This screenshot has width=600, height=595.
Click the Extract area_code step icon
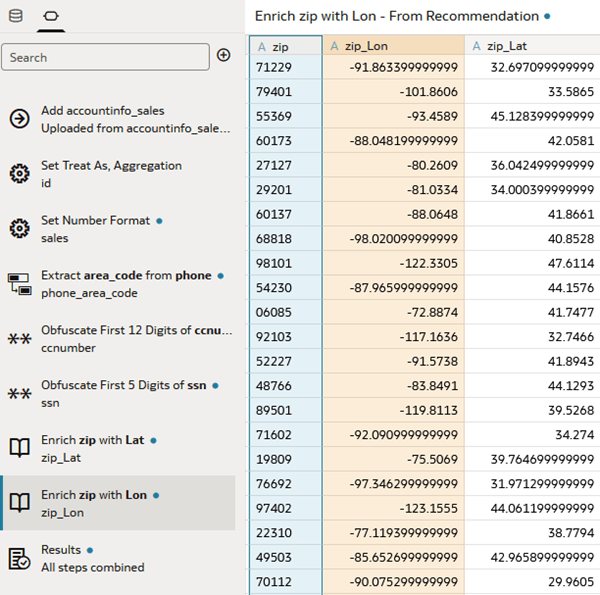[x=18, y=284]
